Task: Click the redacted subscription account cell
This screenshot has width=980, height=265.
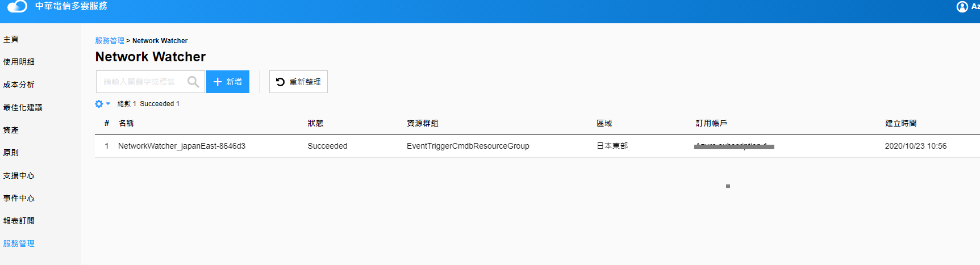Action: coord(734,146)
